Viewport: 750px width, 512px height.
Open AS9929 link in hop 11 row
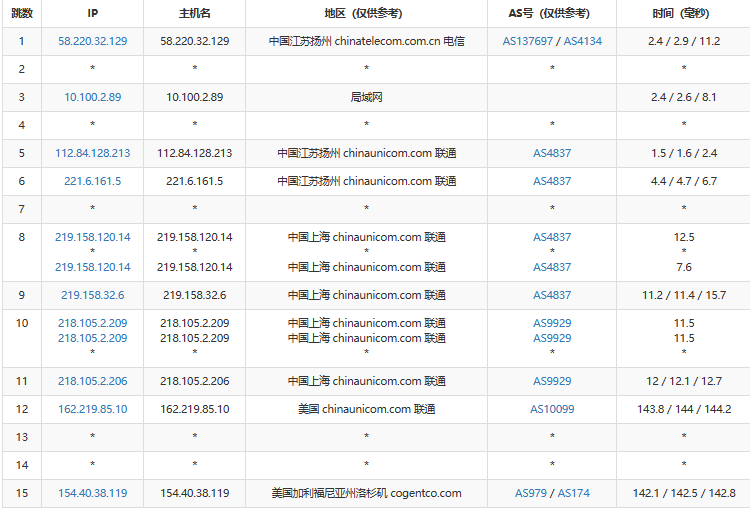552,381
